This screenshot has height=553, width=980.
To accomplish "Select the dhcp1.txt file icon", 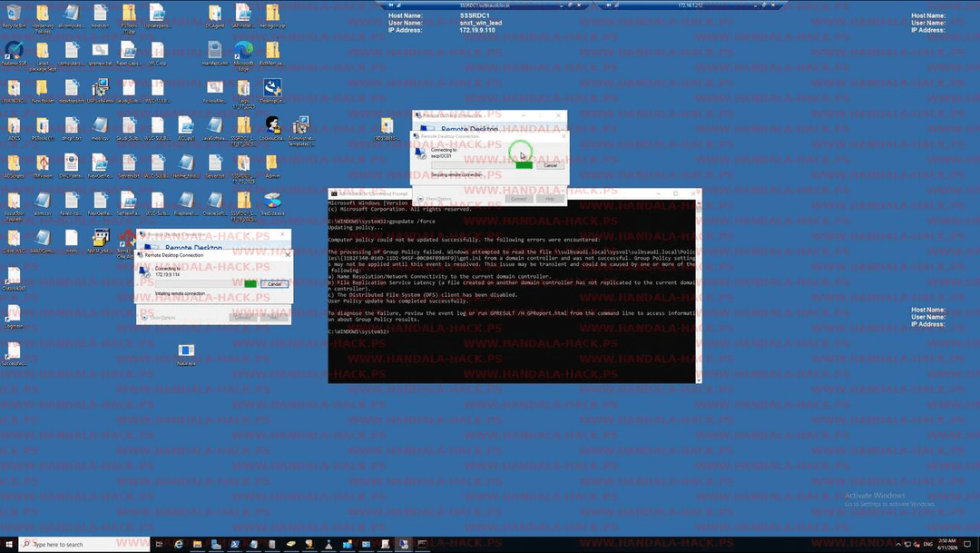I will [x=72, y=129].
